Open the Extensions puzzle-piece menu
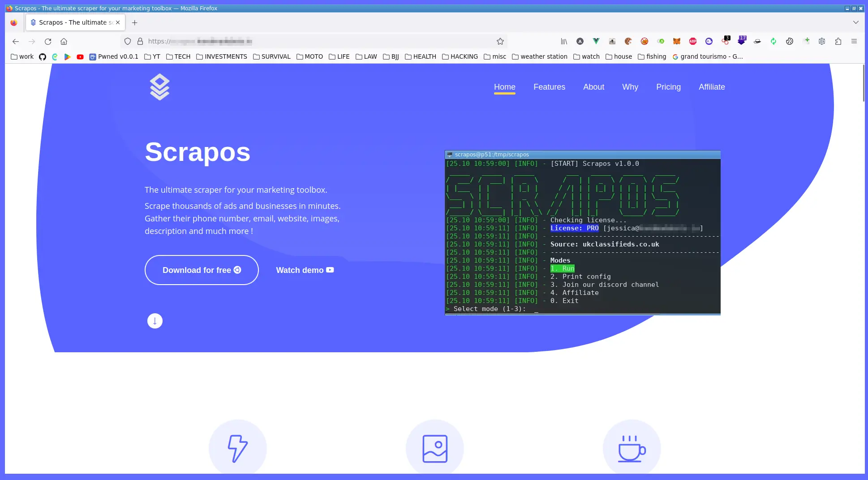Screen dimensions: 868x480 [x=838, y=41]
